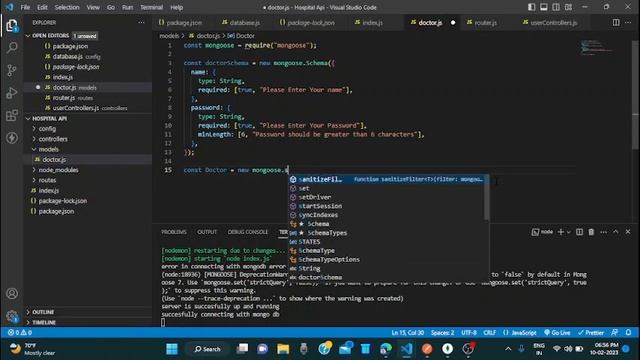Open Windows Start button on taskbar
The image size is (640, 360).
pos(172,349)
